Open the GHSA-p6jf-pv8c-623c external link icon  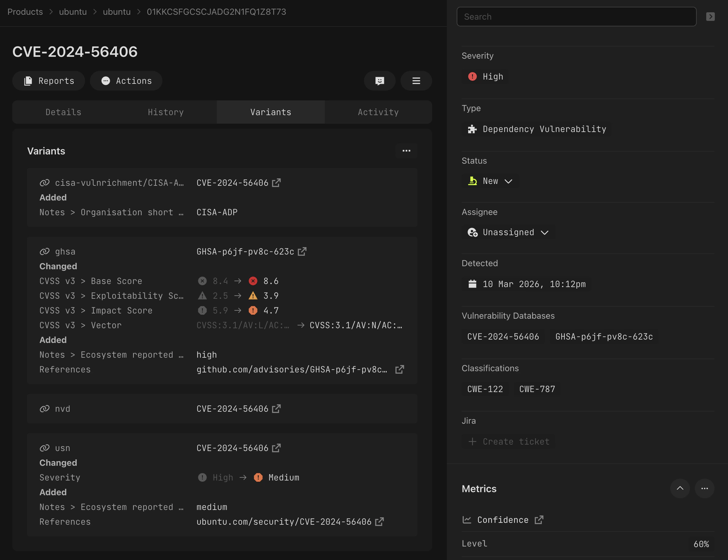pyautogui.click(x=302, y=252)
